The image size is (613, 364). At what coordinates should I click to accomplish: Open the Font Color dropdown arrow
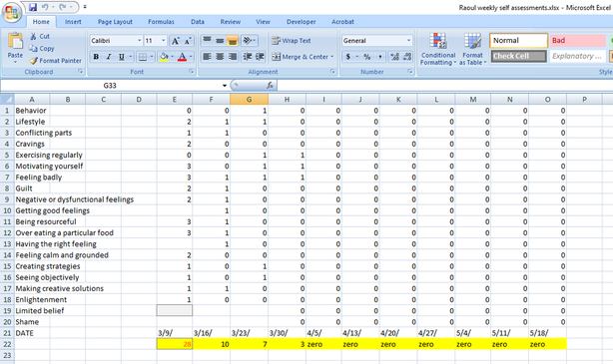tap(191, 57)
